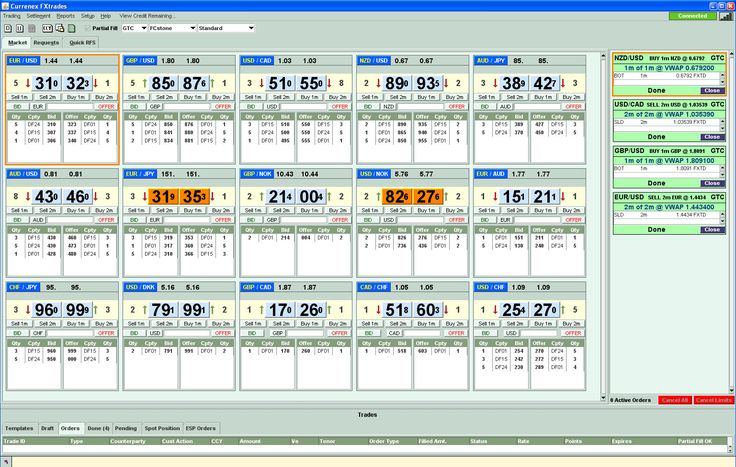The width and height of the screenshot is (736, 467).
Task: Click Sell 2m on USD/CAD tile
Action: click(x=281, y=97)
